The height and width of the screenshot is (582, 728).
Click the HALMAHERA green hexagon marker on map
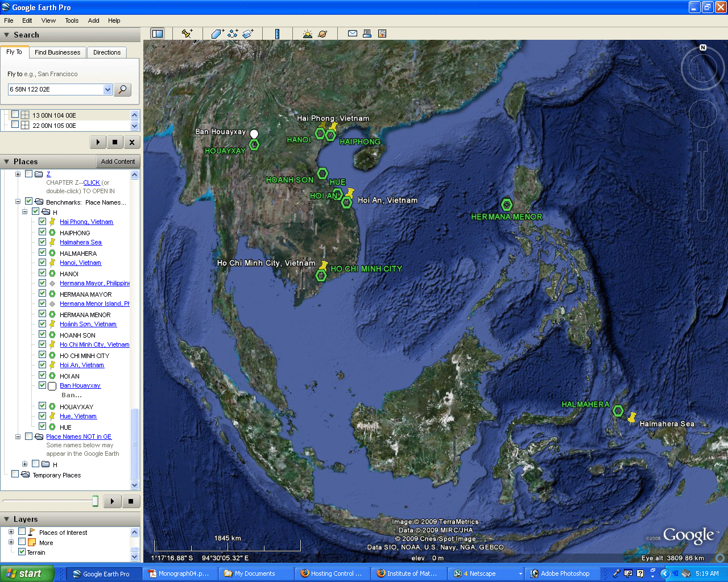(x=618, y=410)
